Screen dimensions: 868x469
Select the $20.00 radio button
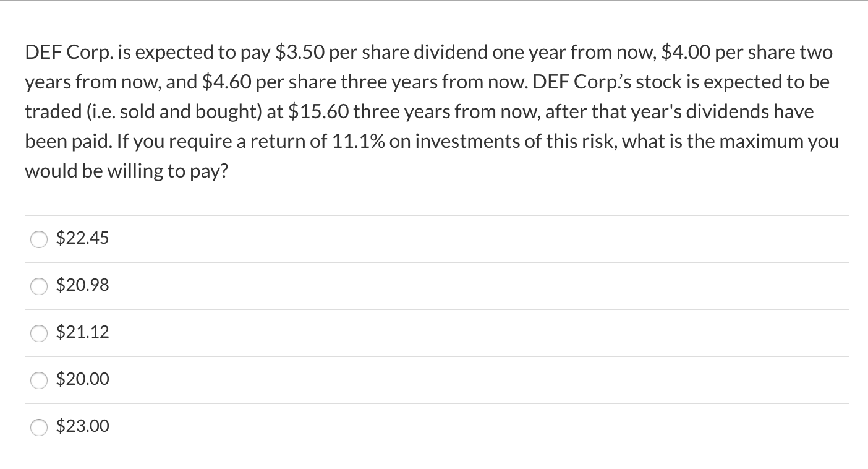click(38, 381)
